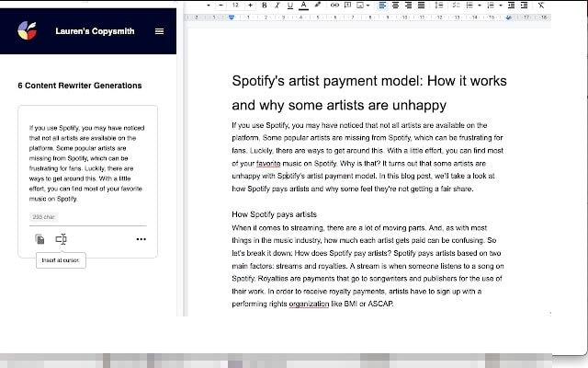588x368 pixels.
Task: Insert a link using the toolbar
Action: click(x=334, y=5)
